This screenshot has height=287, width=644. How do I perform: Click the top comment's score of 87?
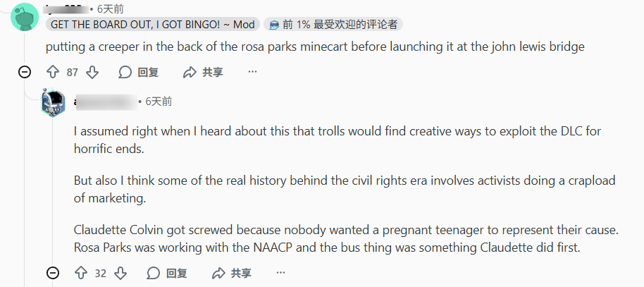72,72
